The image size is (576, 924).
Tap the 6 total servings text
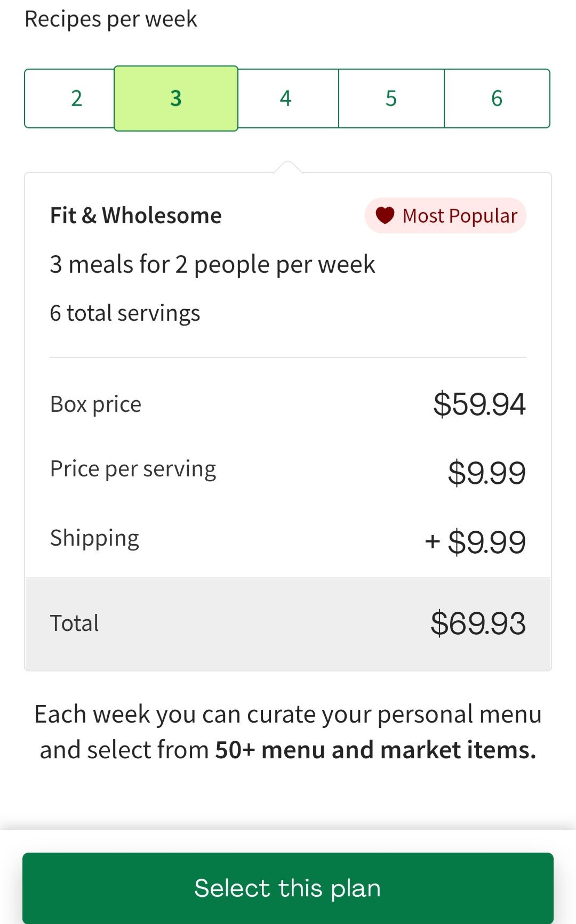[125, 313]
